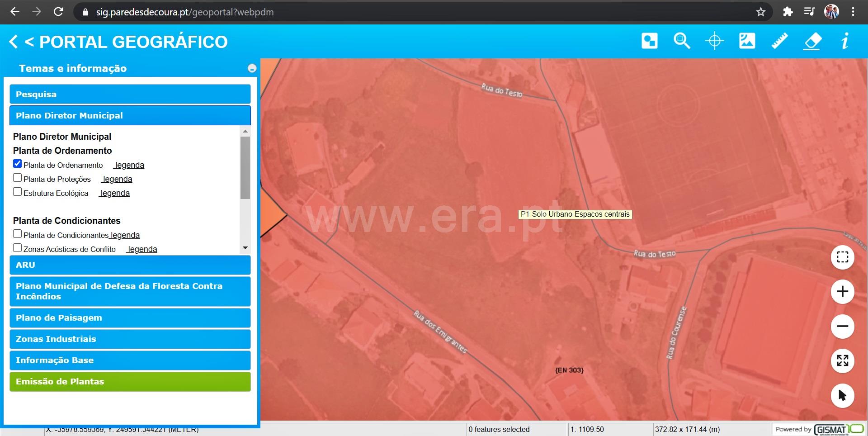Click the 372.82 x 171.44 (m) extent text
This screenshot has width=868, height=436.
[687, 429]
